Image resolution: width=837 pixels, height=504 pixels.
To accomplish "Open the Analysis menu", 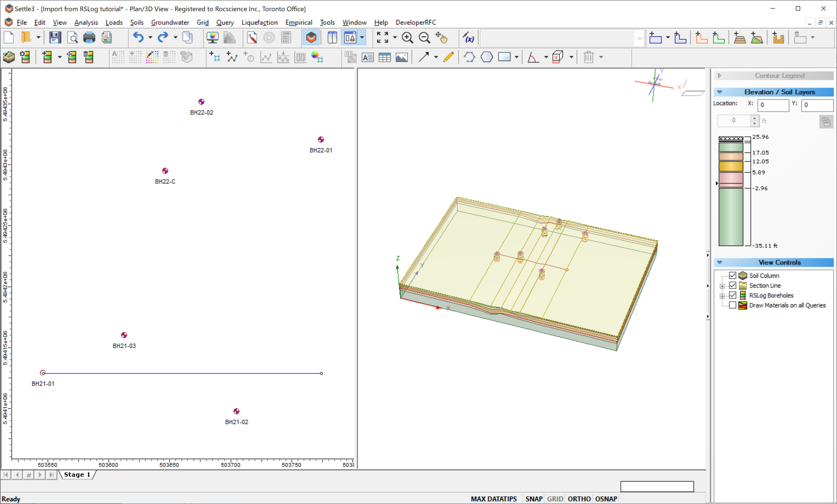I will click(86, 22).
